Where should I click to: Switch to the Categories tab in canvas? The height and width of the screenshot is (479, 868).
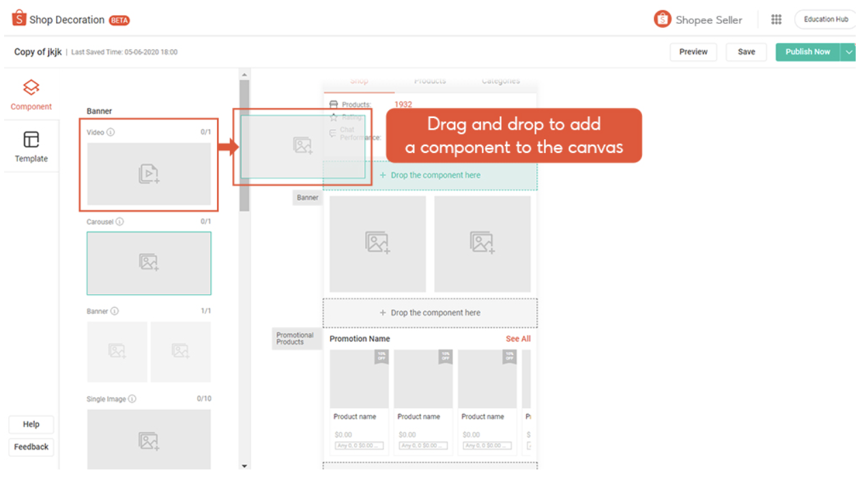[501, 81]
